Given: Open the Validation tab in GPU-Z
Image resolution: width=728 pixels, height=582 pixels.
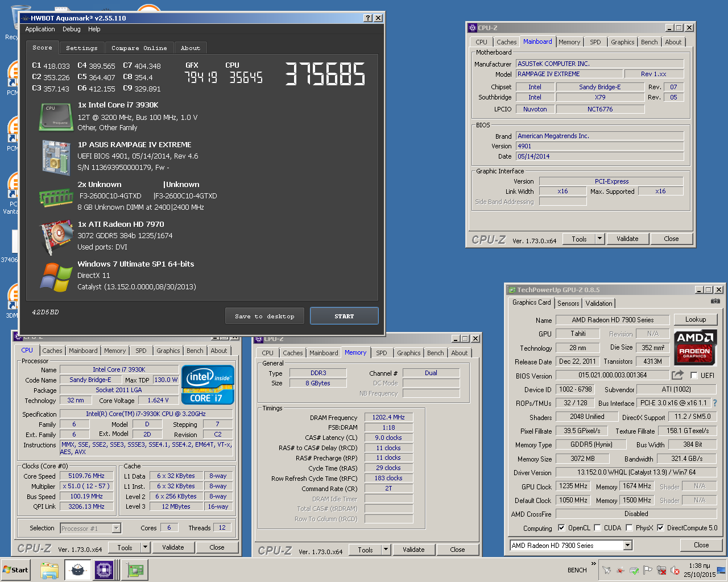Looking at the screenshot, I should click(x=599, y=304).
